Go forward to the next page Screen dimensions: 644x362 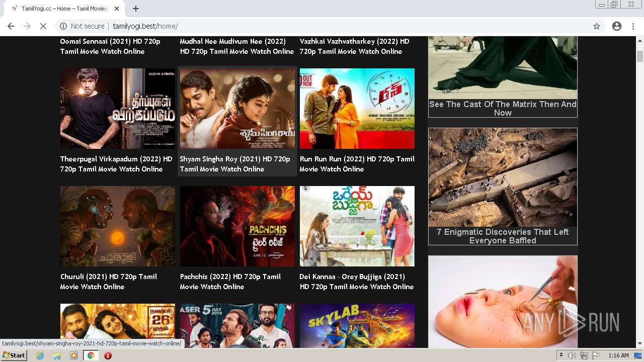click(27, 26)
